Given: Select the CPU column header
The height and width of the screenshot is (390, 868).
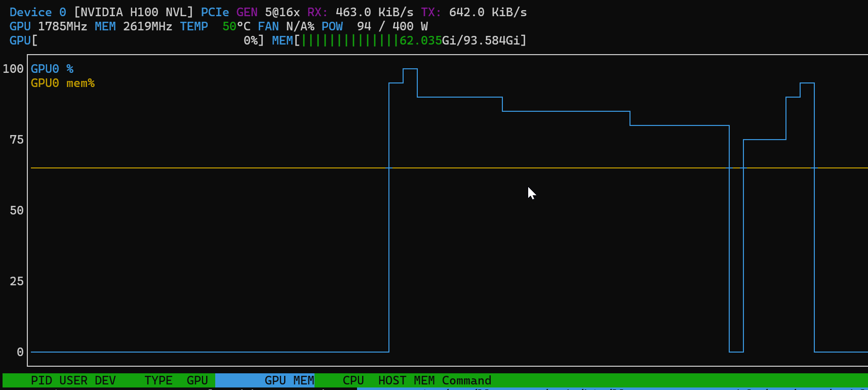Looking at the screenshot, I should [x=353, y=380].
